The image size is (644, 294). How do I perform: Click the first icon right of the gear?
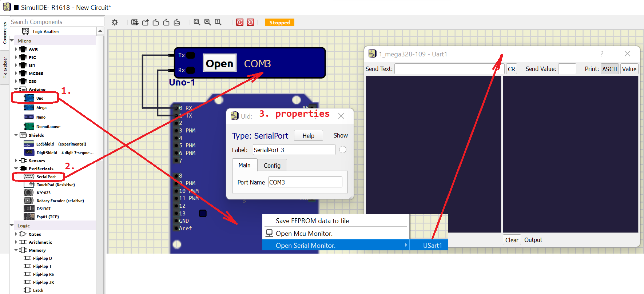tap(135, 22)
